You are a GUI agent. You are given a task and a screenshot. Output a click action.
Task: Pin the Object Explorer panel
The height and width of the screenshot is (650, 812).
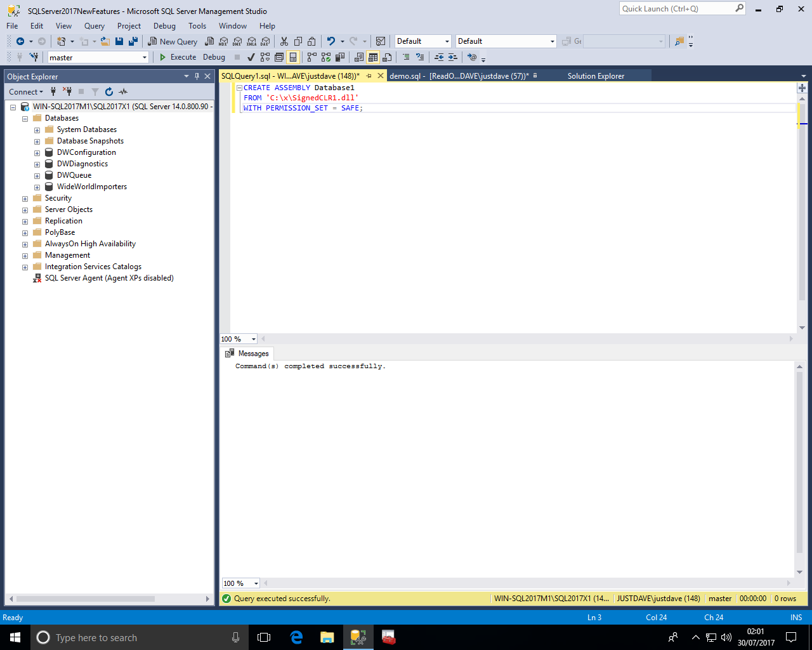click(197, 76)
